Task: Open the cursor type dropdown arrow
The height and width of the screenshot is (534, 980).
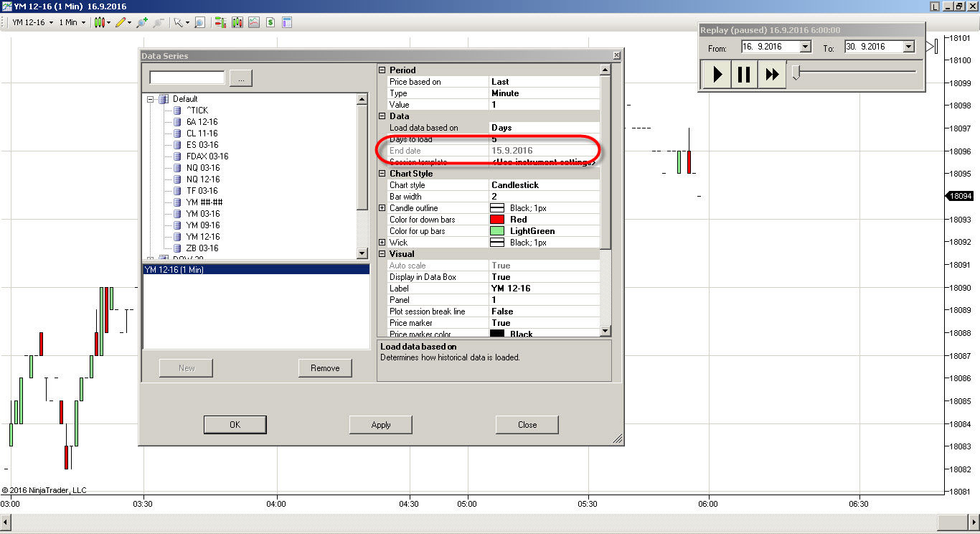Action: click(x=187, y=22)
